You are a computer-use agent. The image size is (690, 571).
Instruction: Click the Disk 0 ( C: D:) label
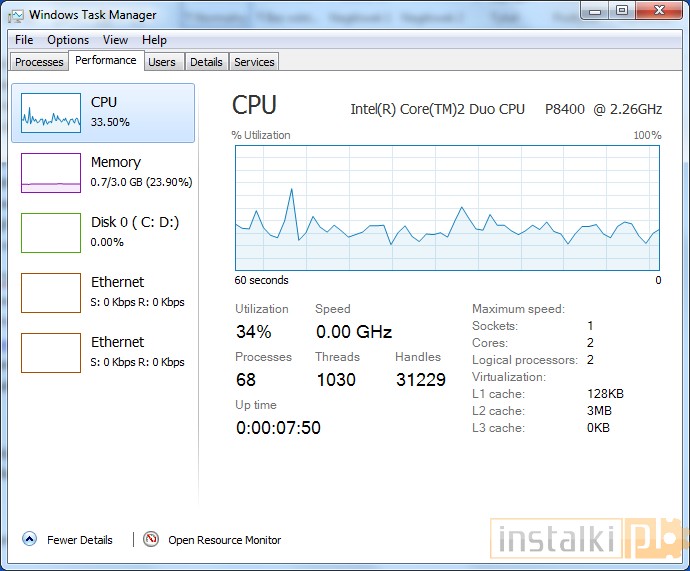pyautogui.click(x=135, y=222)
